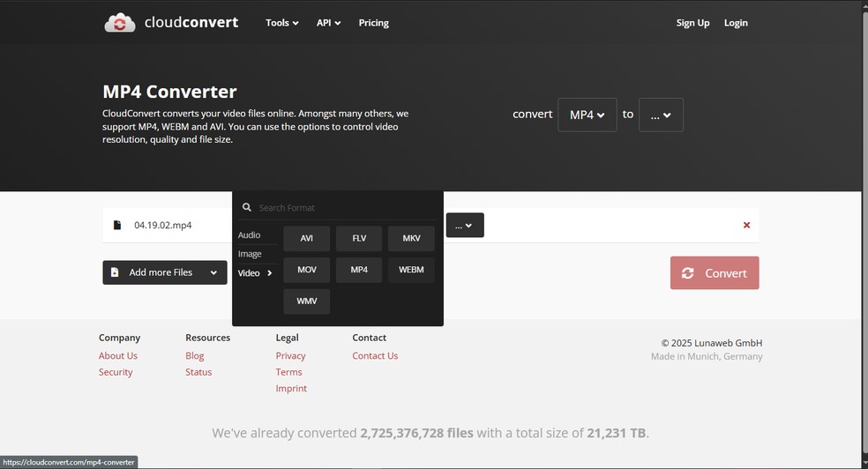Pick MKV as the output format

point(411,238)
